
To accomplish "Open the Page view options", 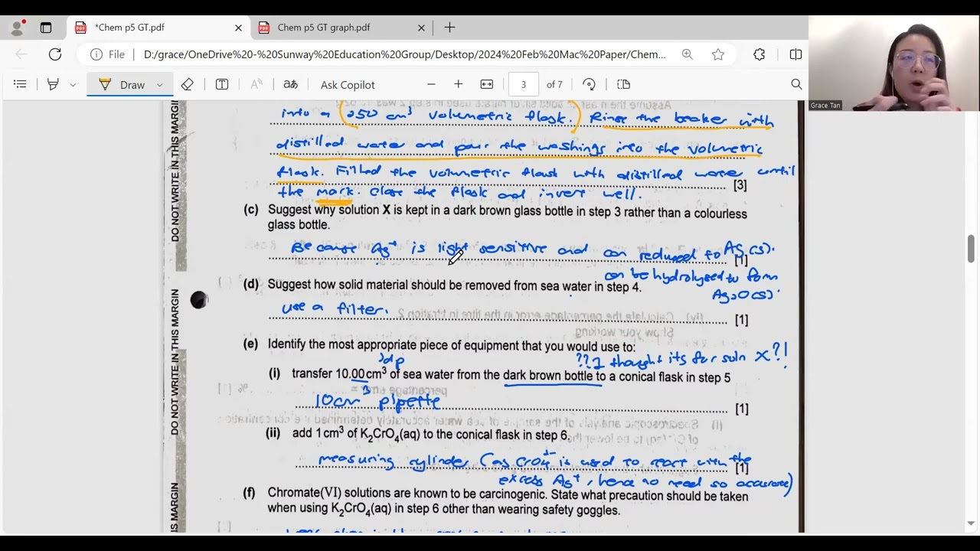I will pos(623,84).
